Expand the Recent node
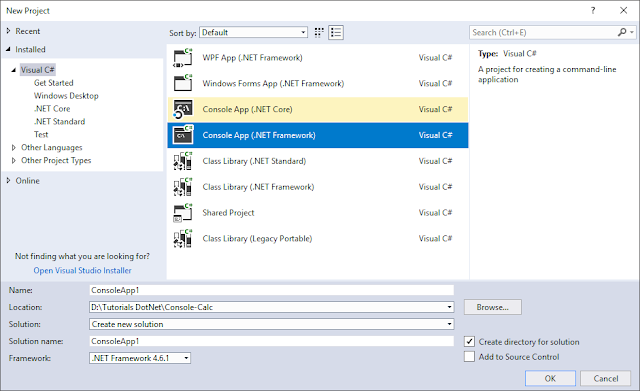 [8, 31]
